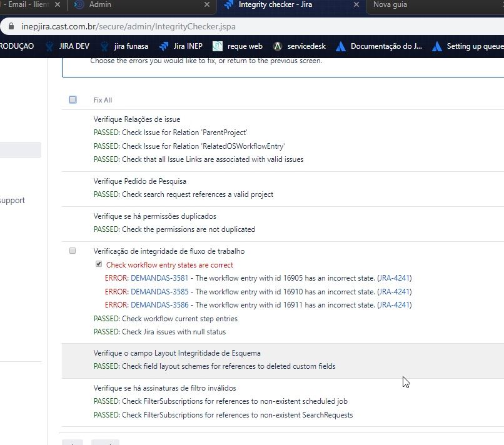The width and height of the screenshot is (504, 445).
Task: Click 'Check field layout schemes' passed line
Action: coord(214,366)
